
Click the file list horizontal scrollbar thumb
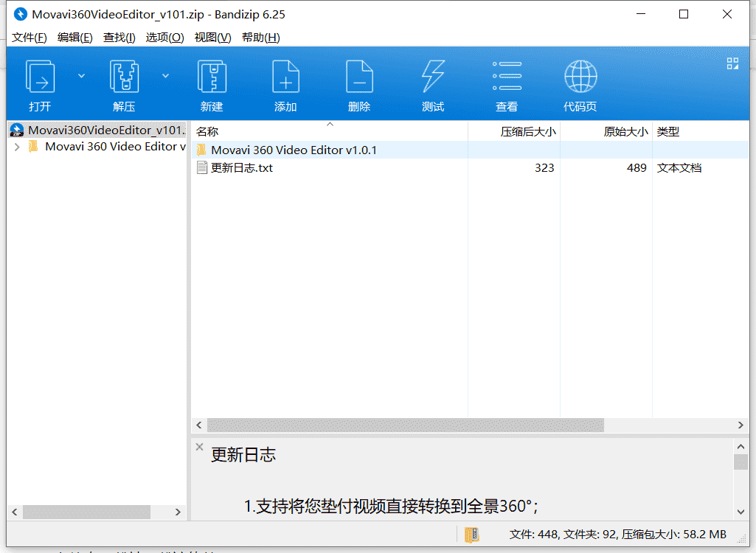[406, 425]
